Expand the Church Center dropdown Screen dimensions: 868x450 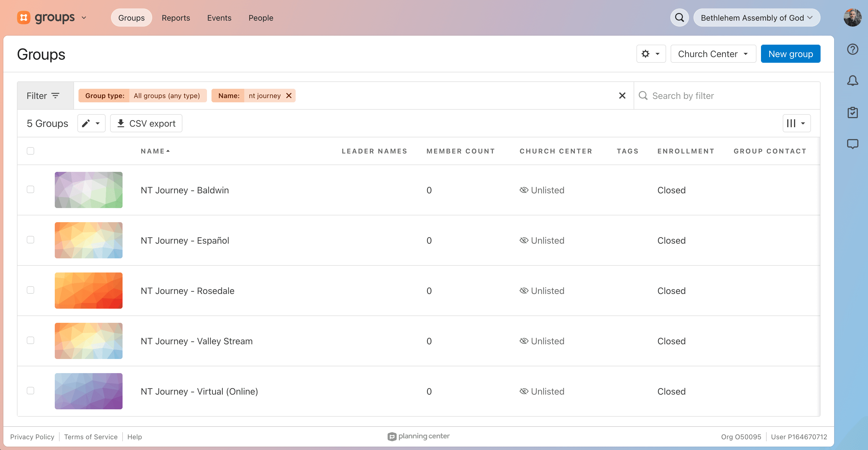click(x=713, y=54)
